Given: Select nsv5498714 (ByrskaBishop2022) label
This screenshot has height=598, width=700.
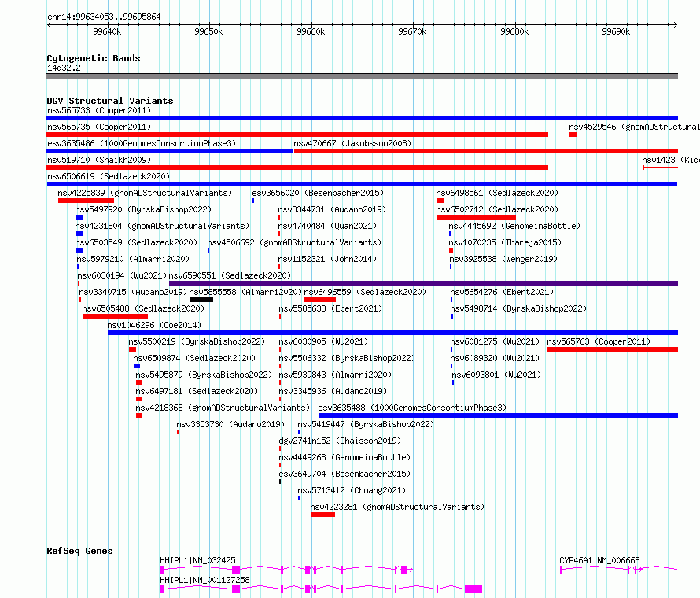Looking at the screenshot, I should pos(518,308).
